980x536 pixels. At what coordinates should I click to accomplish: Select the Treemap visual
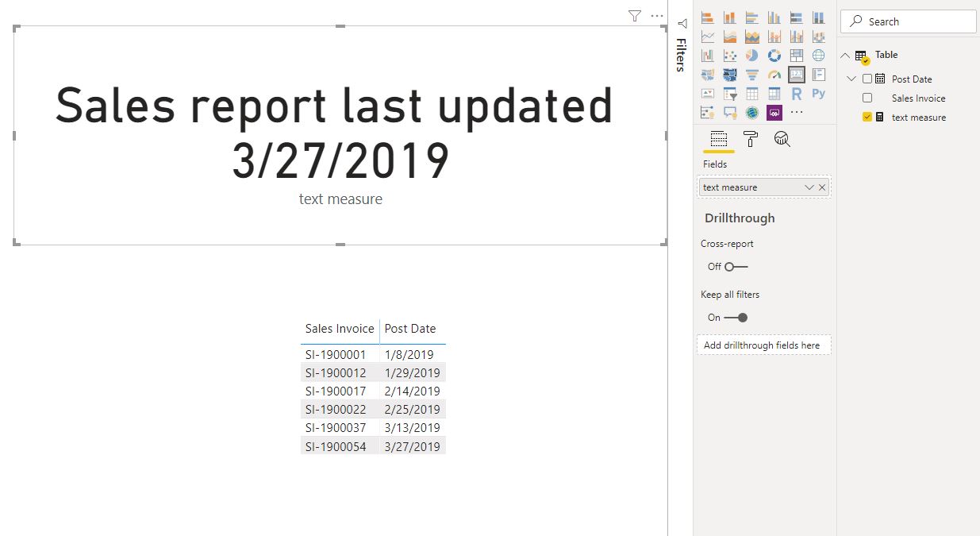[x=797, y=56]
